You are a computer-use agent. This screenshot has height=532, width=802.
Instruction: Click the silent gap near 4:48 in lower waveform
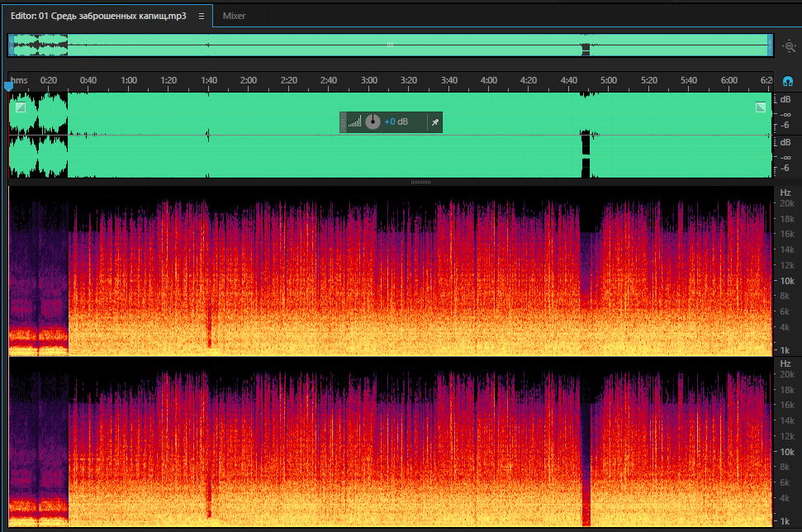586,156
